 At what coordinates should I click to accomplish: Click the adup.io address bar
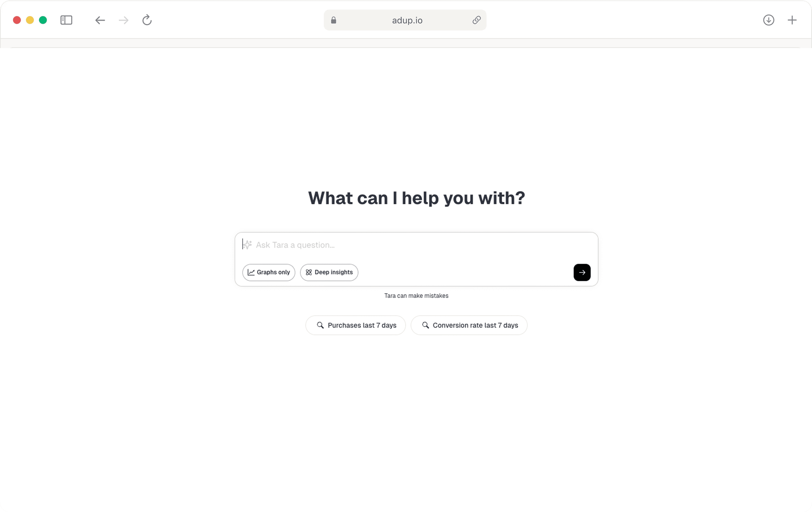pos(405,20)
